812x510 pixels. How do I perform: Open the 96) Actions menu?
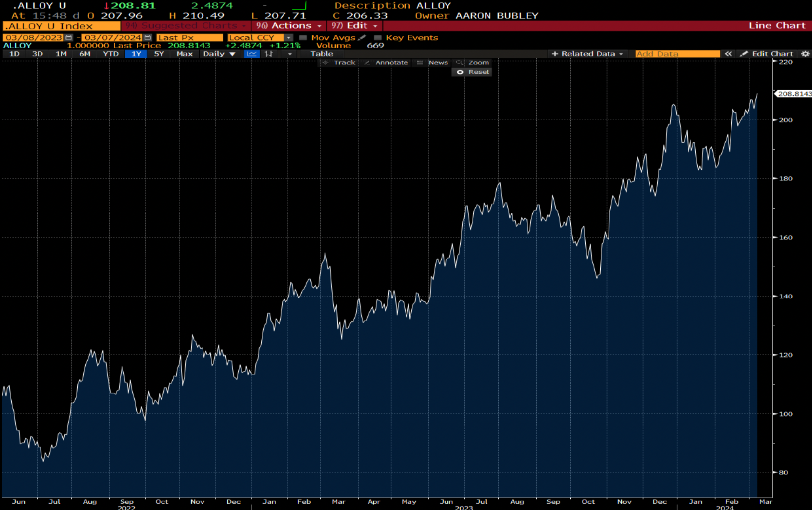click(289, 26)
